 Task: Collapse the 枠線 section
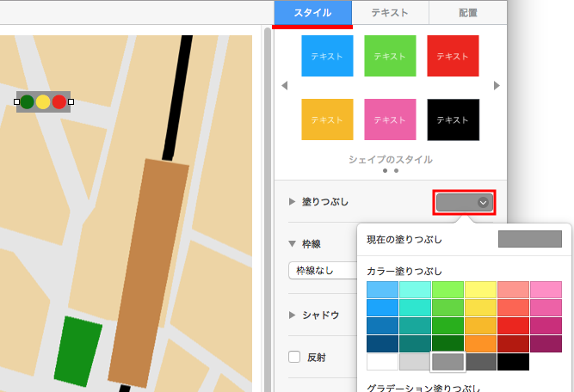(x=293, y=244)
